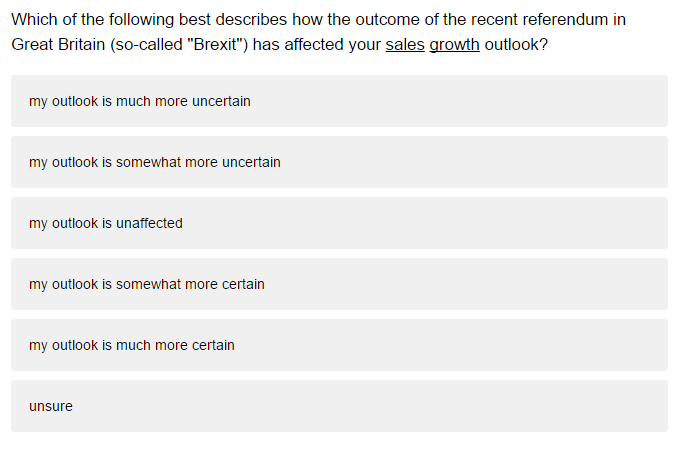Click the underlined word "sales"

tap(405, 44)
